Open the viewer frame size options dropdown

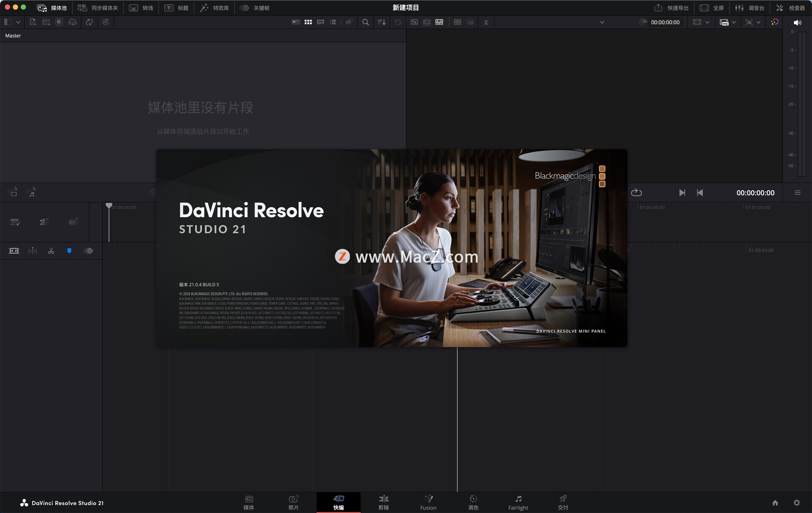[x=707, y=22]
